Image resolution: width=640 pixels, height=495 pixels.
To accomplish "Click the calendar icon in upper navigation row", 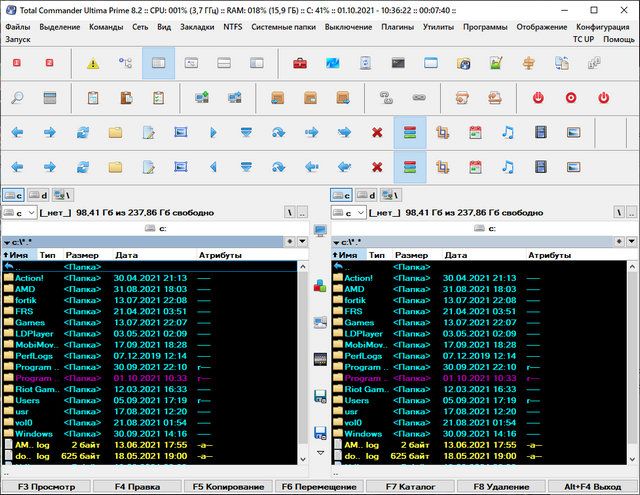I will coord(475,132).
